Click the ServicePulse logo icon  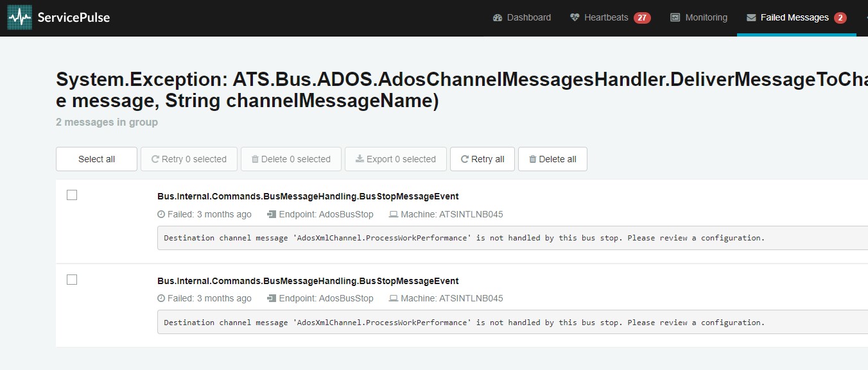click(19, 17)
